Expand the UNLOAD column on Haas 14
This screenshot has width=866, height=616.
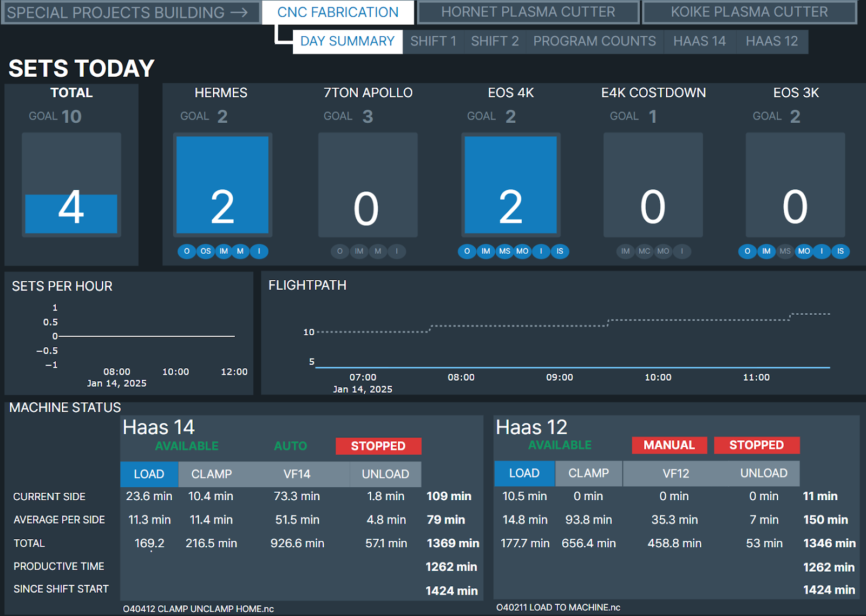pyautogui.click(x=385, y=474)
